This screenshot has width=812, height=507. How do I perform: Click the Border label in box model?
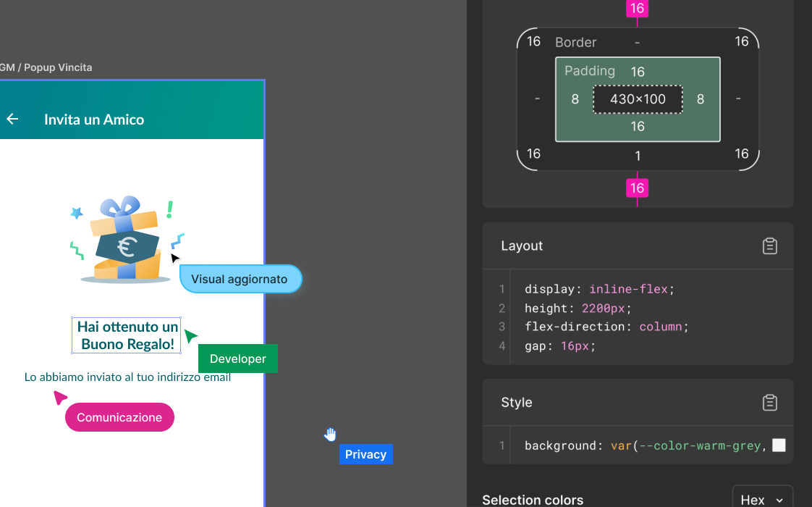pyautogui.click(x=576, y=43)
